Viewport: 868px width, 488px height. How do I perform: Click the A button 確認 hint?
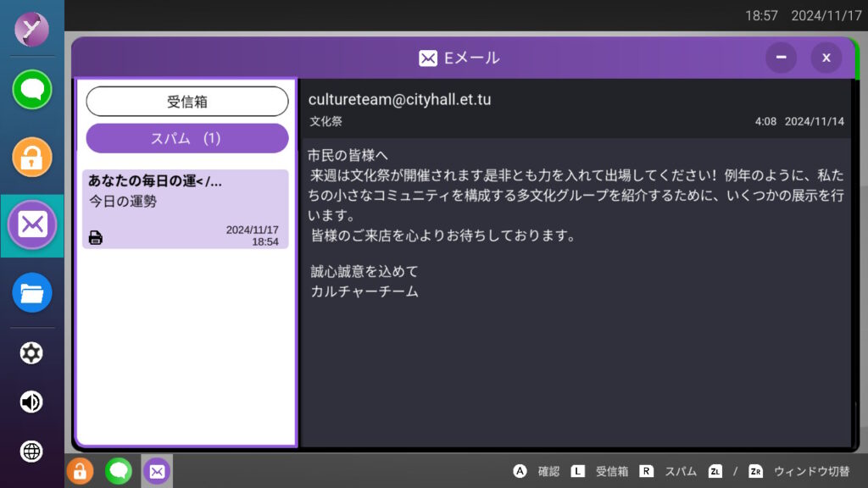pyautogui.click(x=536, y=471)
